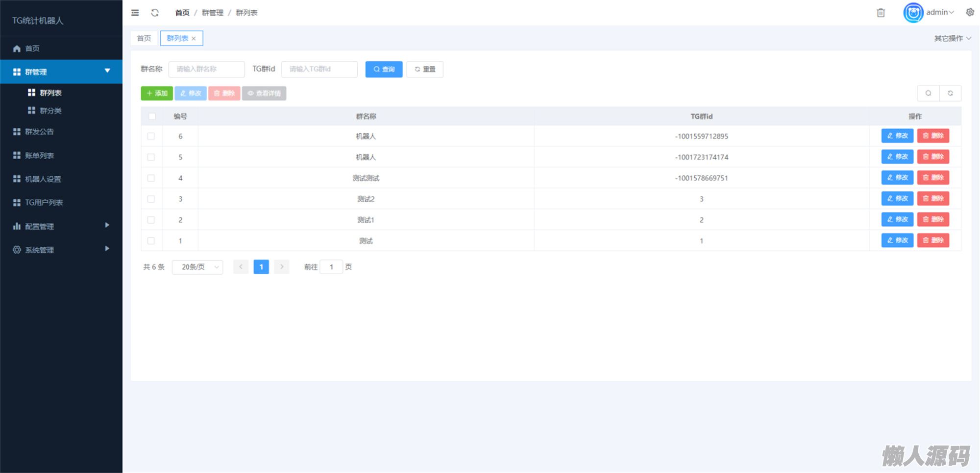
Task: Focus the 群名称 input field
Action: [206, 69]
